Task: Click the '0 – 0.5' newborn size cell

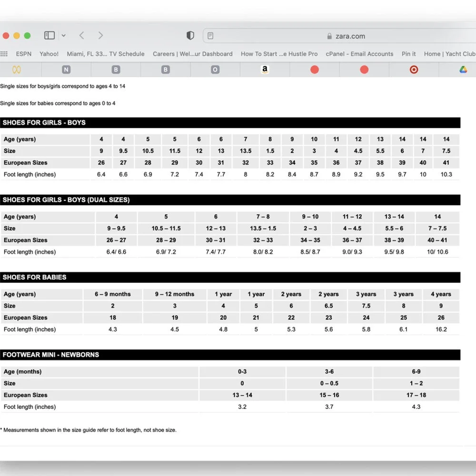Action: coord(329,383)
